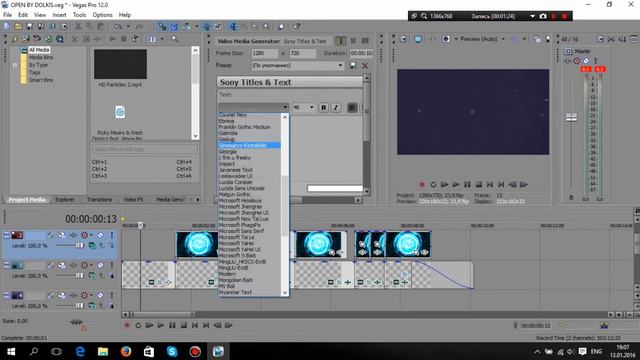Click the Open project folder icon
This screenshot has height=360, width=640.
pos(18,26)
